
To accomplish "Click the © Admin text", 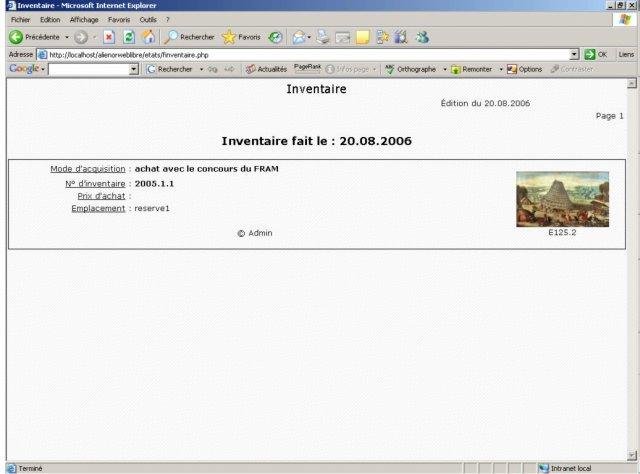I will 255,233.
